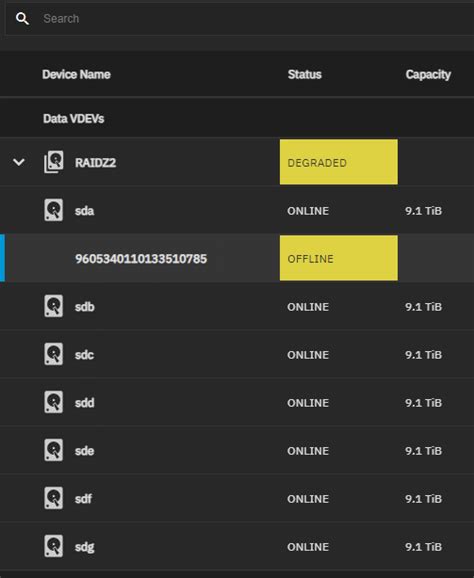The width and height of the screenshot is (474, 578).
Task: Click the sdb disk icon
Action: (54, 306)
